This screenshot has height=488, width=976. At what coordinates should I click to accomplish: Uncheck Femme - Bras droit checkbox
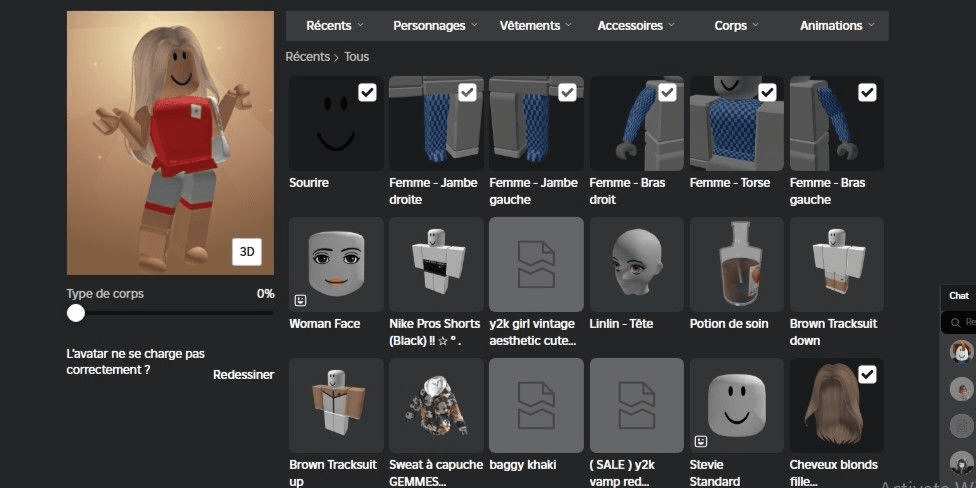[667, 93]
